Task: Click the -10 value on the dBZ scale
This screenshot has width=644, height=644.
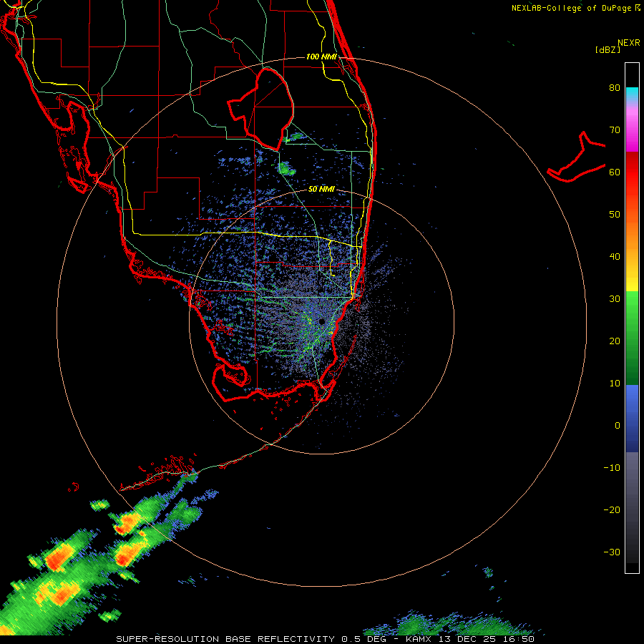Action: (612, 468)
